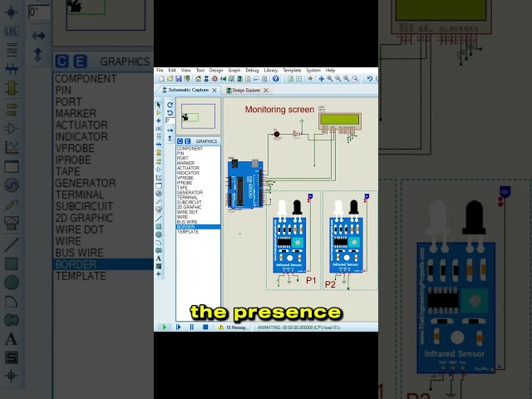Open the Library menu
The height and width of the screenshot is (399, 532).
pos(271,70)
